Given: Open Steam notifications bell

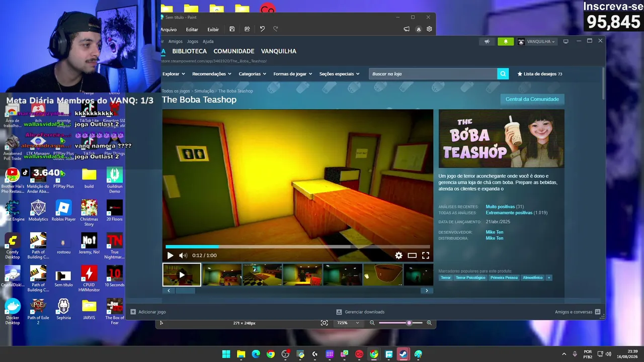Looking at the screenshot, I should 506,42.
